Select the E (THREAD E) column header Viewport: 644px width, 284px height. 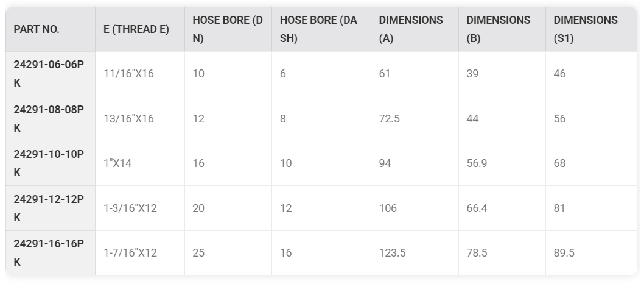(x=136, y=29)
